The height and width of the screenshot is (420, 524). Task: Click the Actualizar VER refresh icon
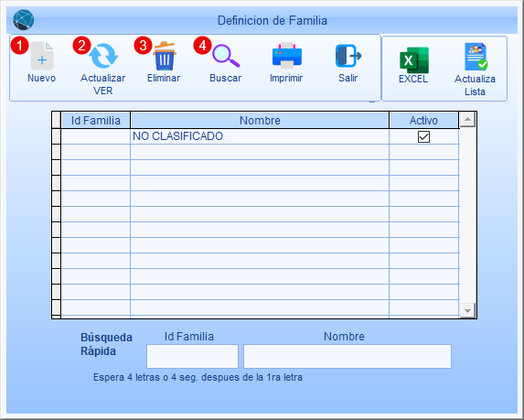point(103,56)
